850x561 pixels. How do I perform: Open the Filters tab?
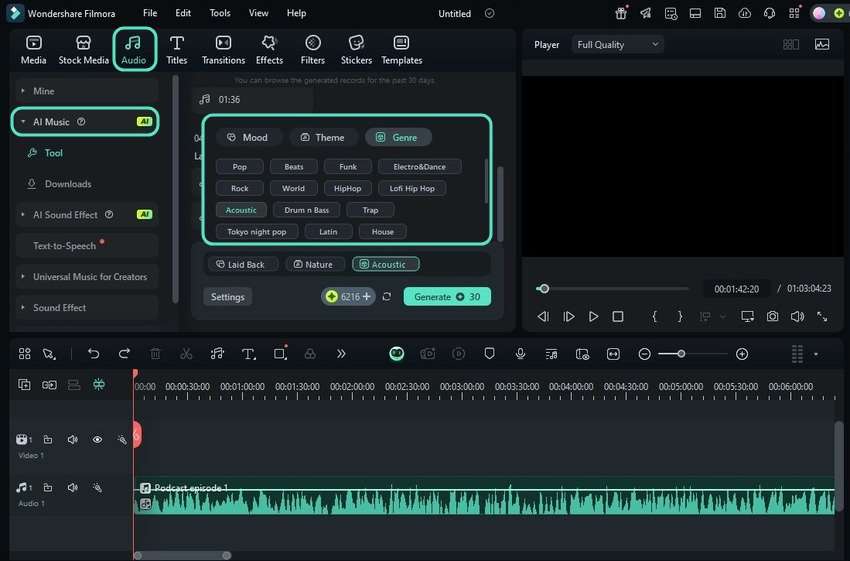click(313, 50)
